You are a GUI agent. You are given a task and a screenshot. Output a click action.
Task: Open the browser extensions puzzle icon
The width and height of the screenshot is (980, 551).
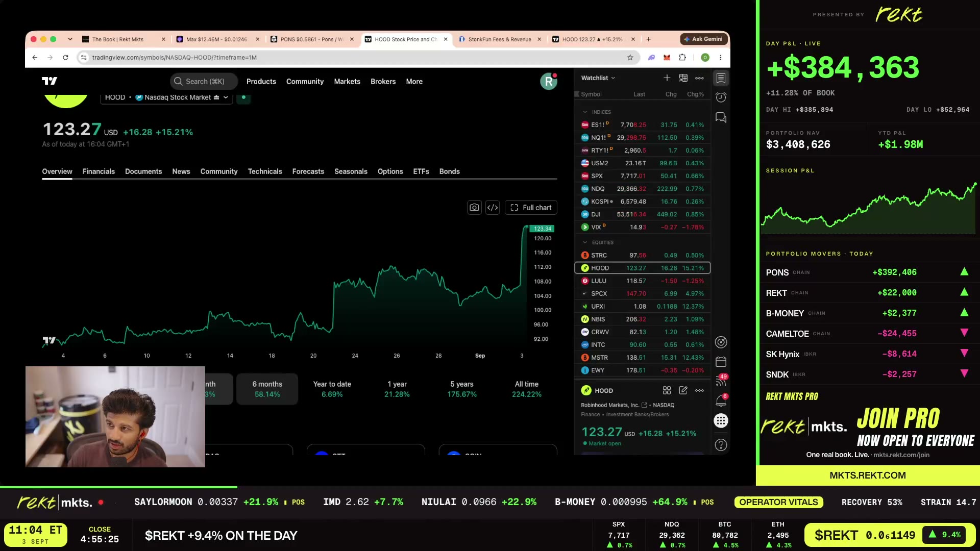point(682,58)
